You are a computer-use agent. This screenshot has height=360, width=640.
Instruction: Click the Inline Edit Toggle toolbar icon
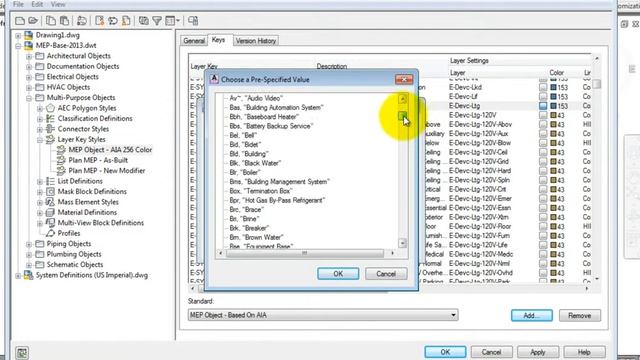(x=193, y=20)
